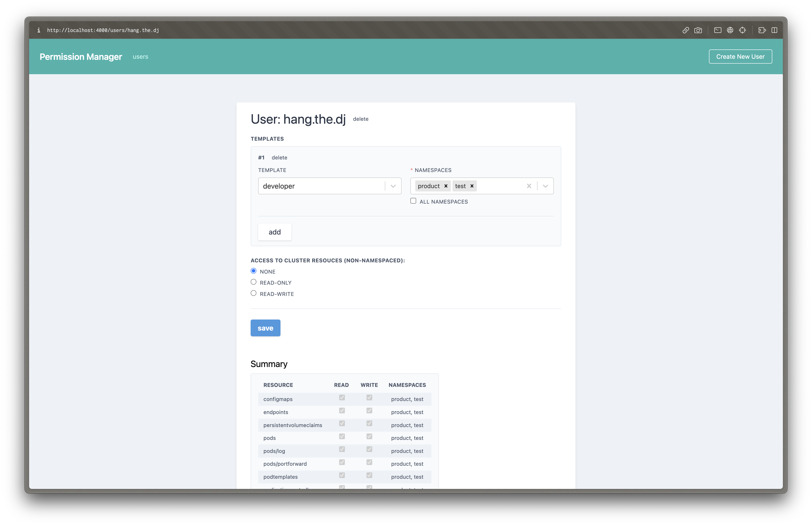Remove the test namespace tag
This screenshot has height=526, width=812.
coord(472,186)
